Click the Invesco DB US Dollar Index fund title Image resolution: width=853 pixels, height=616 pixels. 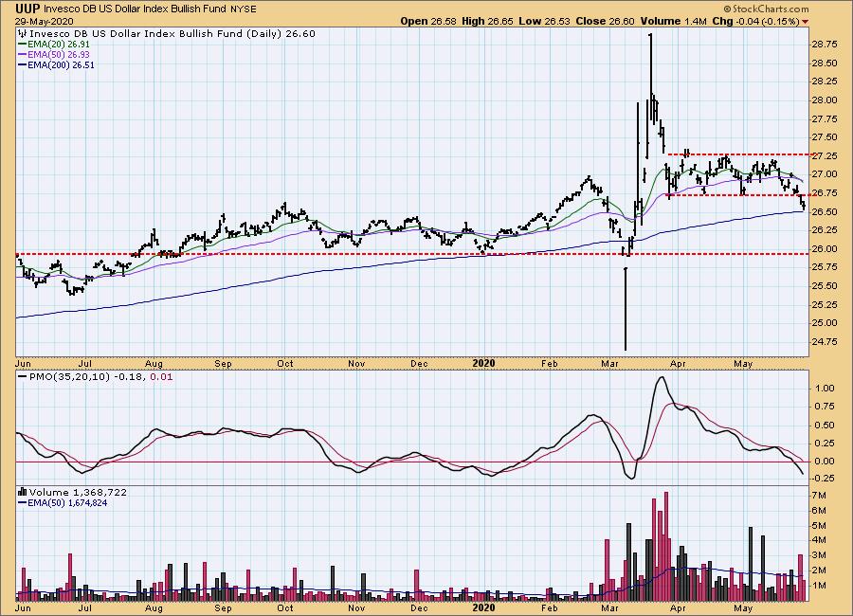coord(136,9)
